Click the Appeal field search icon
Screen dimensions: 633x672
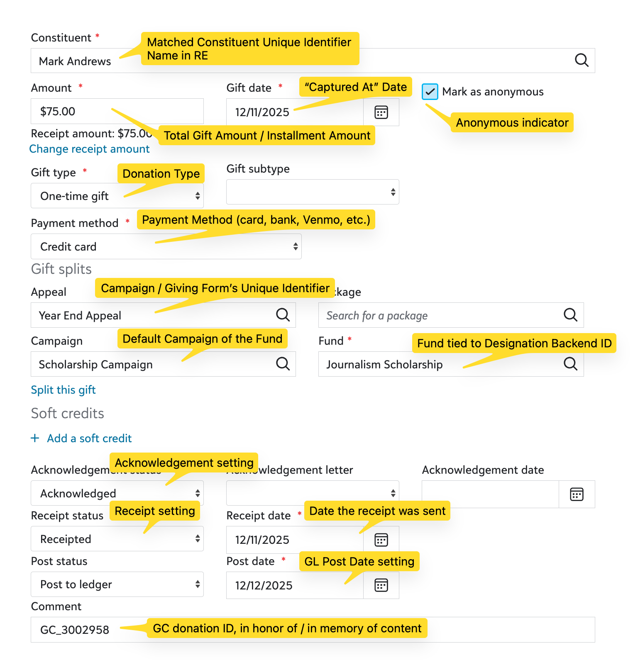click(x=283, y=315)
